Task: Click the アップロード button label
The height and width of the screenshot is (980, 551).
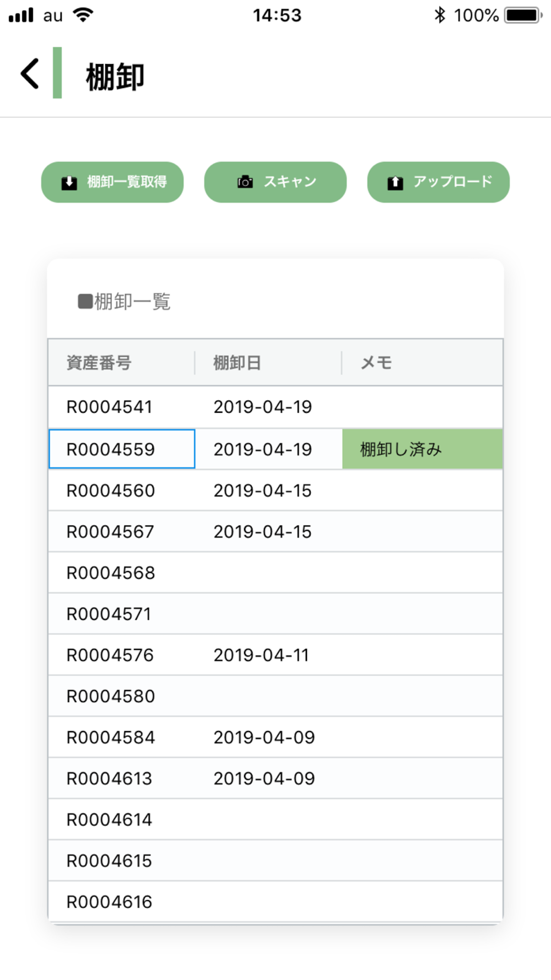Action: coord(453,182)
